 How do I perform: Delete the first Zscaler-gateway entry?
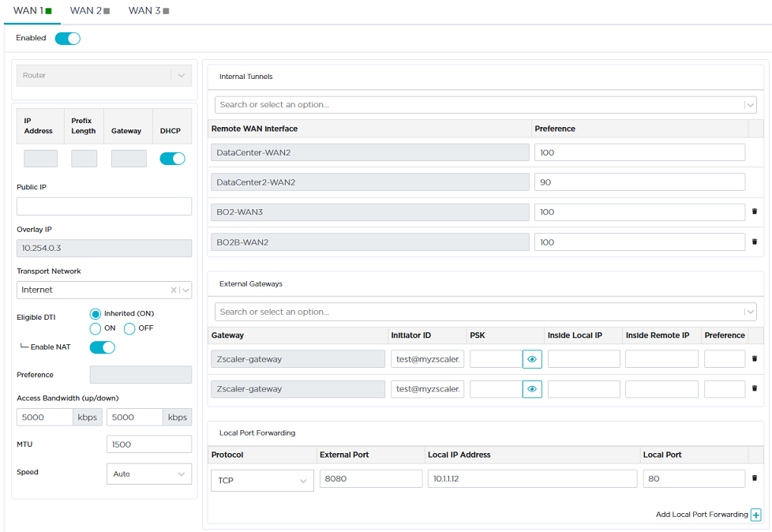[754, 358]
